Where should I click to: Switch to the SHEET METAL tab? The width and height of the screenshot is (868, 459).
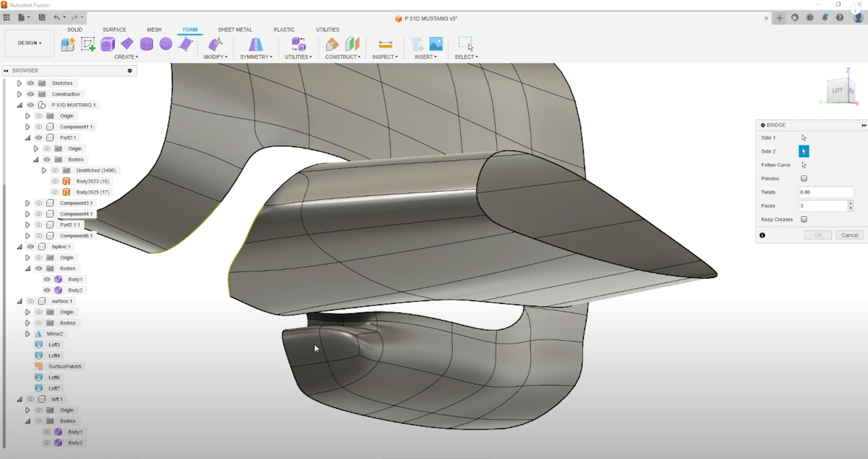pos(235,30)
